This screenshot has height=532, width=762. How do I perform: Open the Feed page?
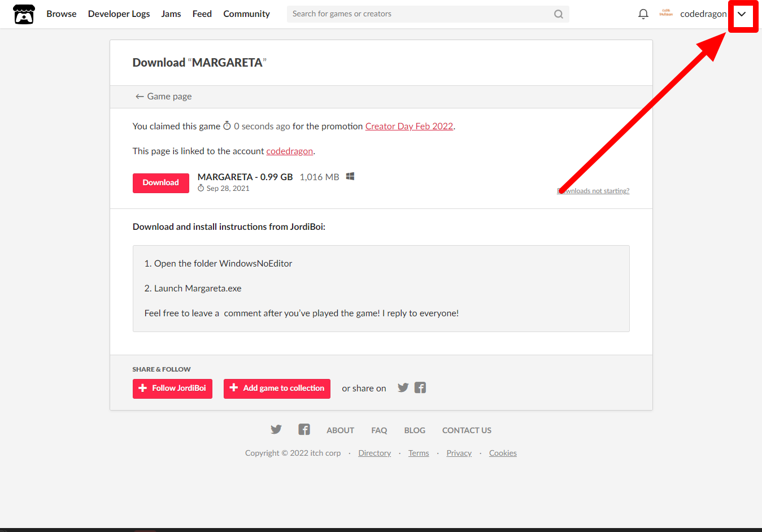[x=202, y=14]
